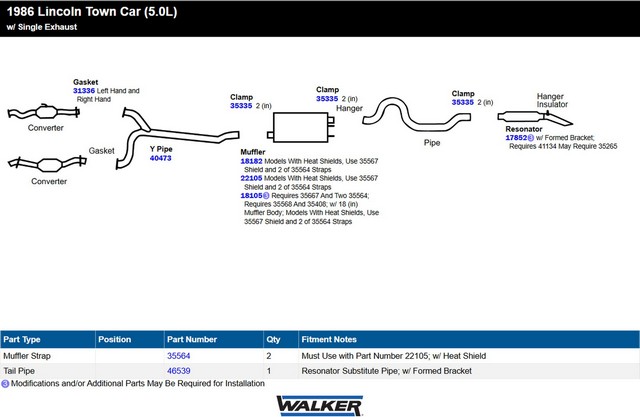Open muffler part number 18182

(x=251, y=161)
